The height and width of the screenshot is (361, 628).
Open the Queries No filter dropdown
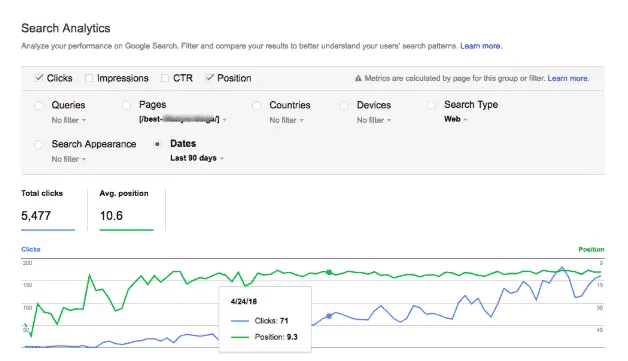pyautogui.click(x=68, y=120)
